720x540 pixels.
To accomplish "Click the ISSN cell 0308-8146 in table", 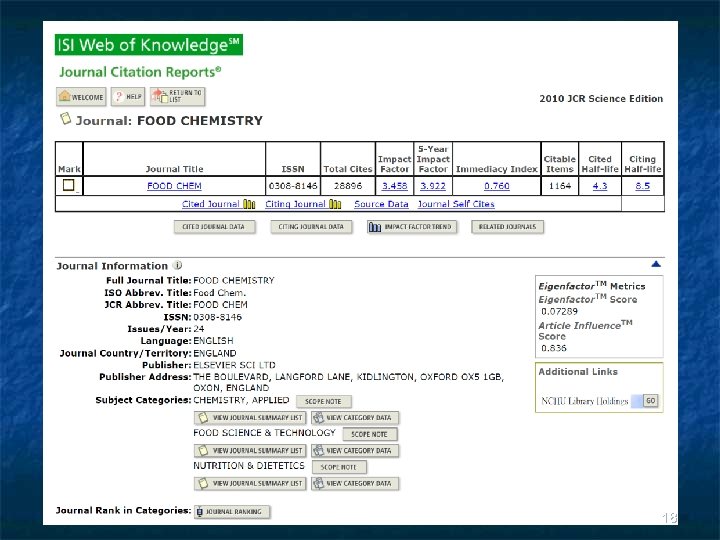I will point(293,186).
